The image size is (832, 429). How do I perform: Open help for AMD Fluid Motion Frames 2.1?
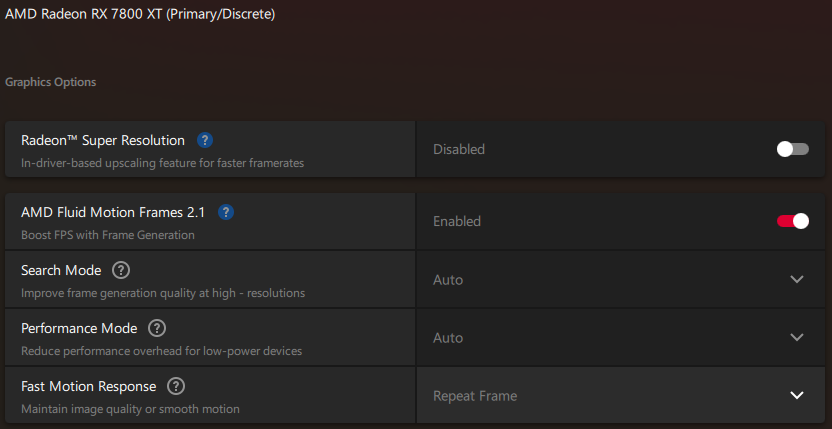tap(226, 212)
